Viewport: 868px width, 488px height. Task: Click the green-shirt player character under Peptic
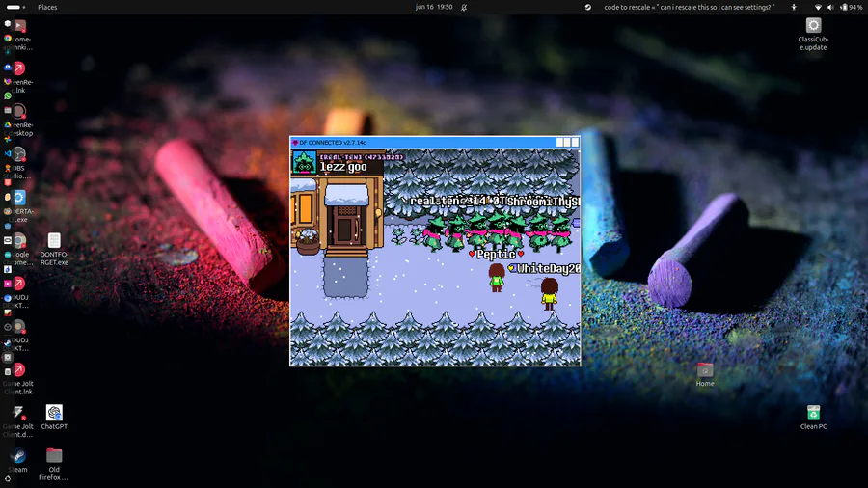[497, 278]
